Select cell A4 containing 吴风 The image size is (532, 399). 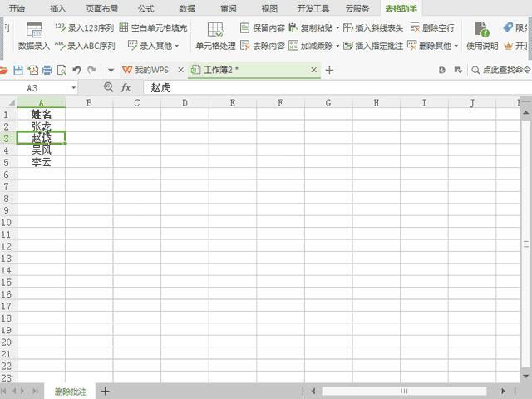pos(41,150)
